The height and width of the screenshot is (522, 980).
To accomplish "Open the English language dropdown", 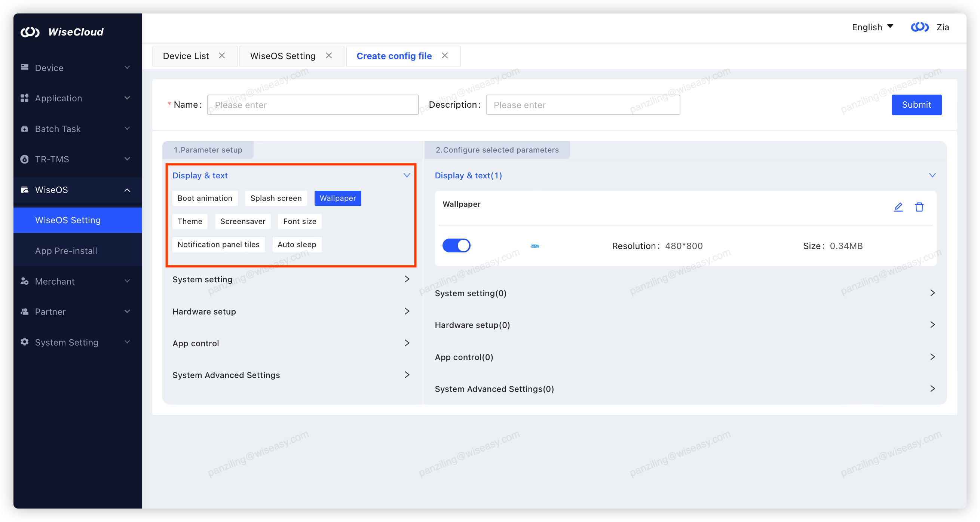I will pyautogui.click(x=872, y=27).
